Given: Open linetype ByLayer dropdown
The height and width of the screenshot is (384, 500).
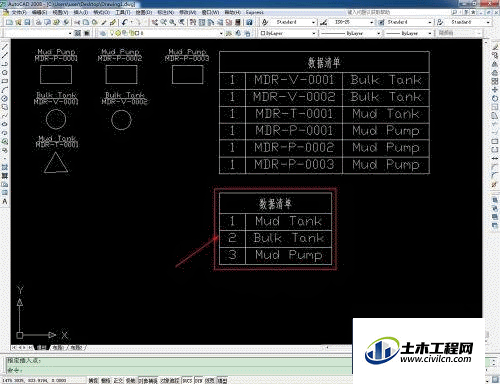Looking at the screenshot, I should (x=378, y=33).
